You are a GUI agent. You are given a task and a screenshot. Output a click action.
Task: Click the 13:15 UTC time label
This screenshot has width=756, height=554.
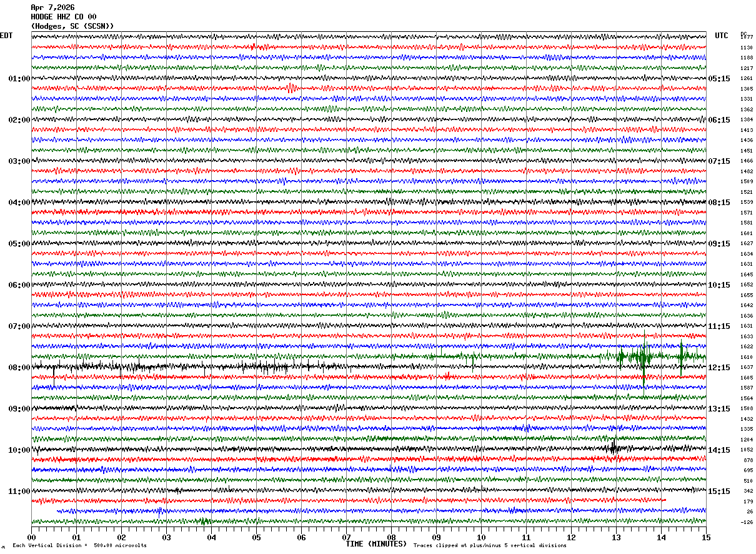719,409
